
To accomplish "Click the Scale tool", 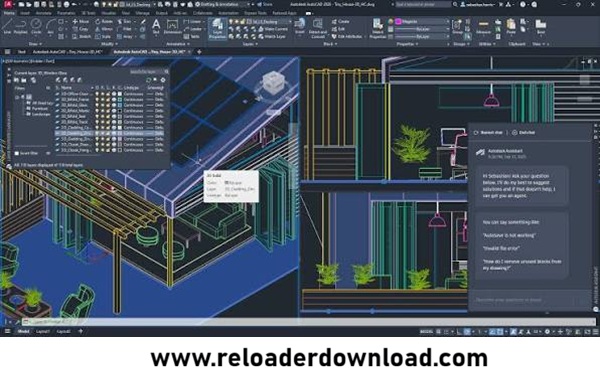I will 103,36.
